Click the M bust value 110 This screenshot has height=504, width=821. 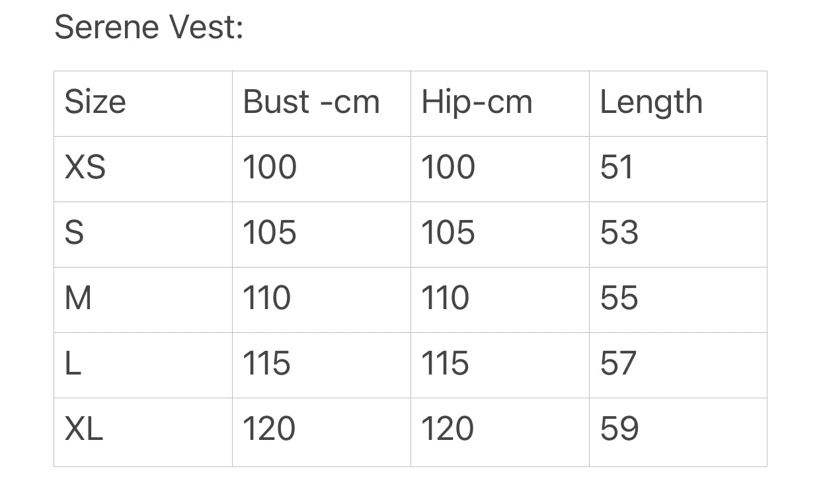[x=267, y=298]
